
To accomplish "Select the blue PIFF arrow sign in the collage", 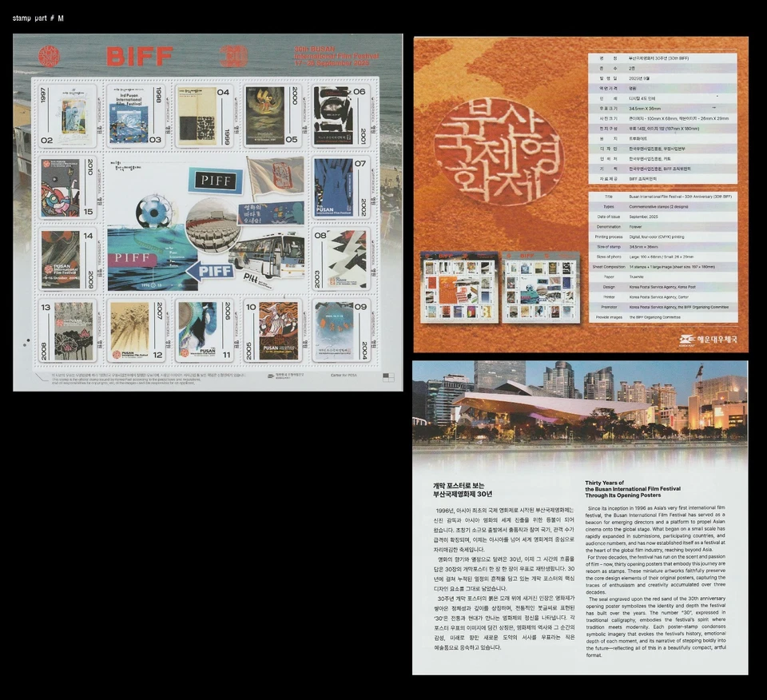I will click(x=214, y=272).
